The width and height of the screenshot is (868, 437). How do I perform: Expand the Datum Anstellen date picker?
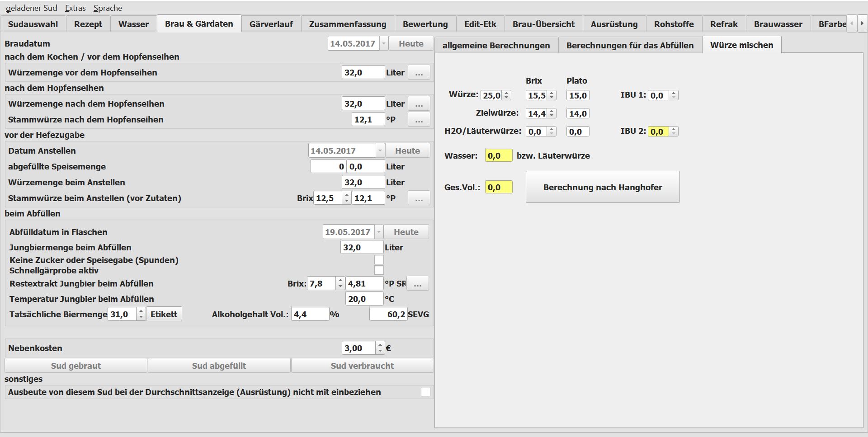click(380, 151)
